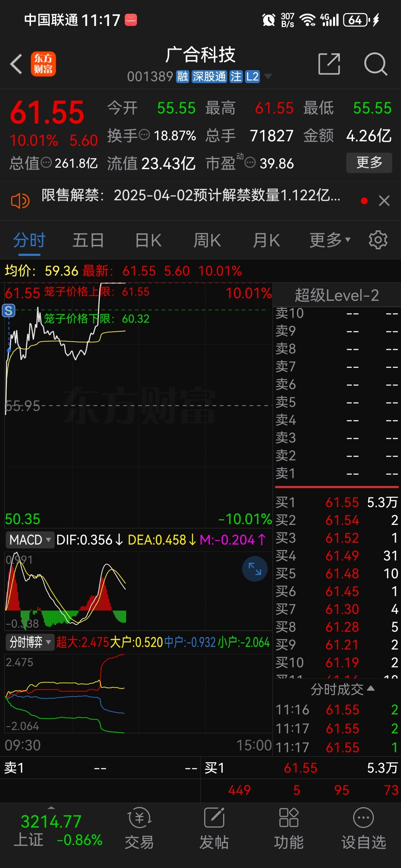This screenshot has height=868, width=401.
Task: Tap the bottom 卖1 summary bar
Action: click(x=100, y=767)
